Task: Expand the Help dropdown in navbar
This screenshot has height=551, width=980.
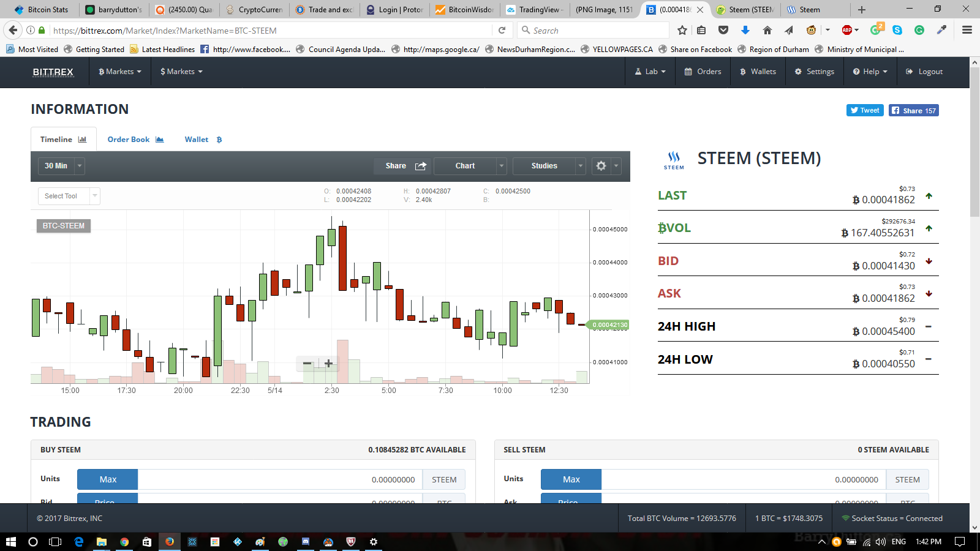Action: coord(870,72)
